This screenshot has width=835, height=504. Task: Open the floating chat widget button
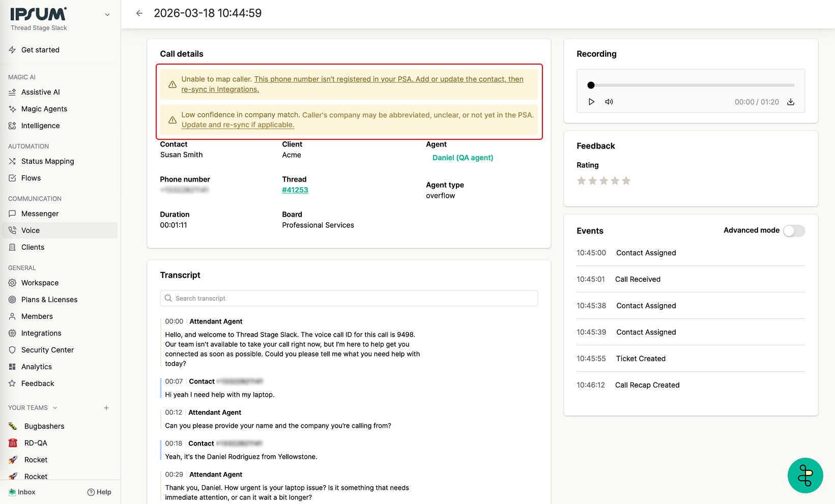[805, 476]
